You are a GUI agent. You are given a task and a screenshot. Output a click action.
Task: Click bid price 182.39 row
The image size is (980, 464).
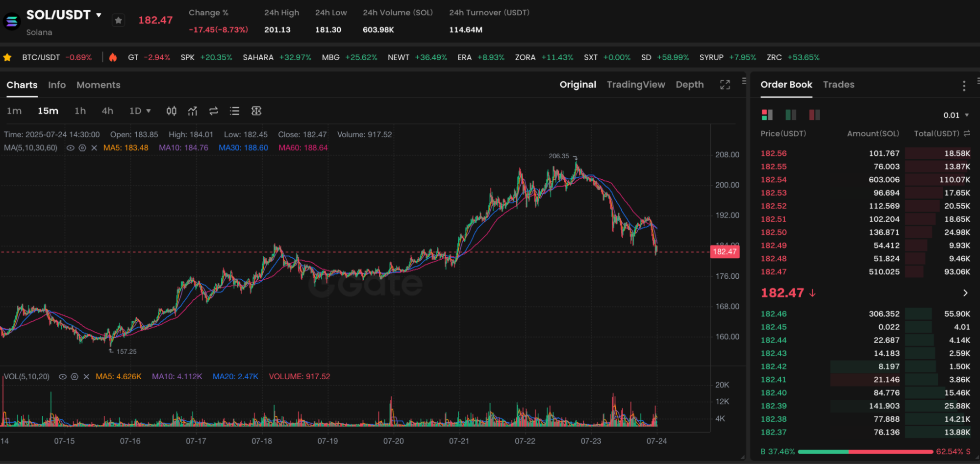click(x=865, y=406)
